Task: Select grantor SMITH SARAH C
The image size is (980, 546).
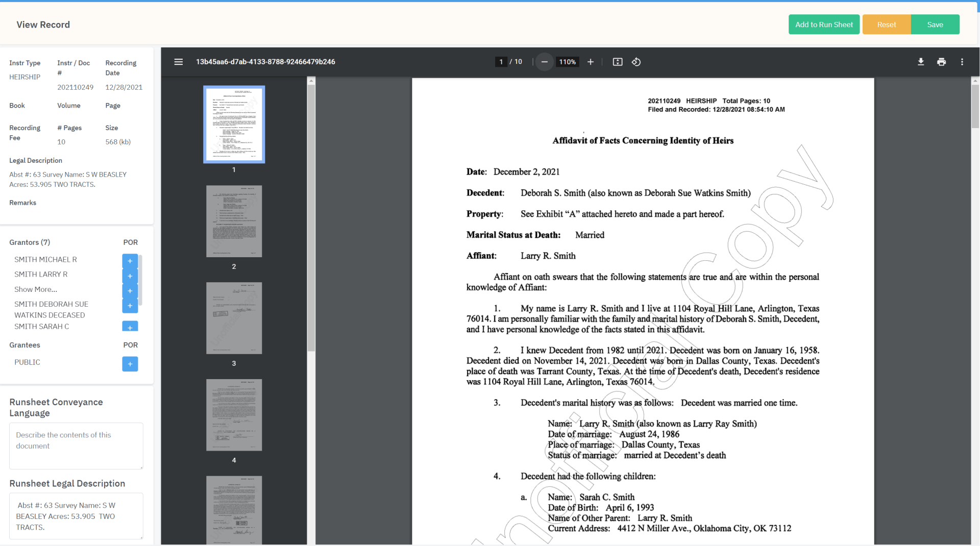Action: point(41,327)
